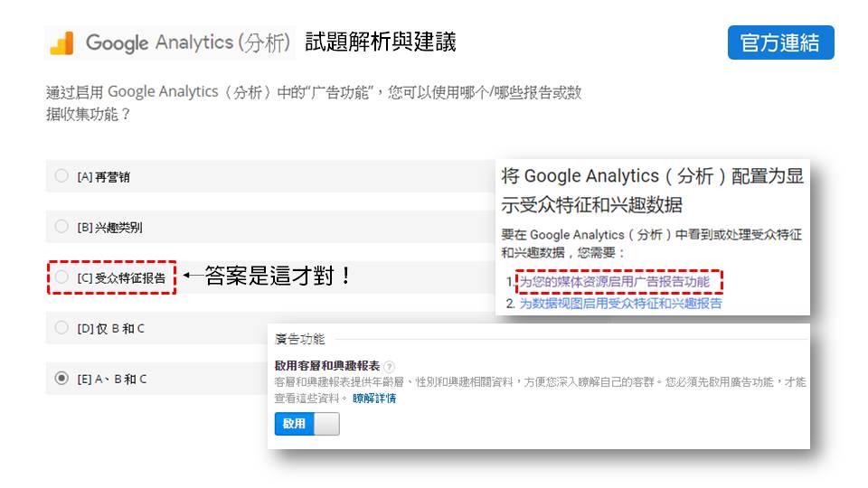
Task: Click the 答案是這才對！ annotation text
Action: pos(278,277)
